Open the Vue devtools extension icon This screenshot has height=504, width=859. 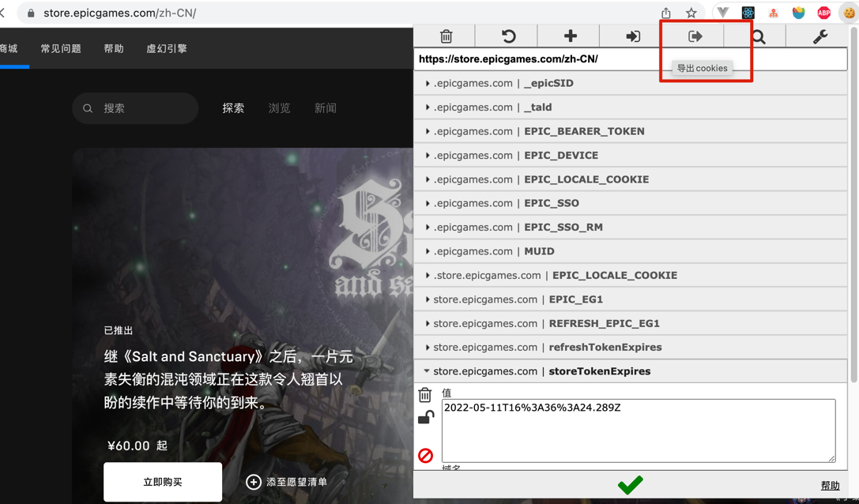(x=722, y=13)
